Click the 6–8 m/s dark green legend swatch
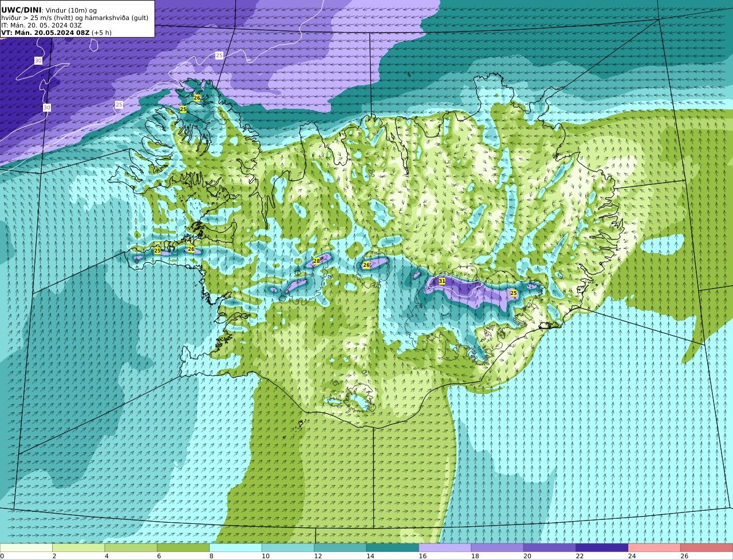Screen dimensions: 733x560 pyautogui.click(x=183, y=547)
